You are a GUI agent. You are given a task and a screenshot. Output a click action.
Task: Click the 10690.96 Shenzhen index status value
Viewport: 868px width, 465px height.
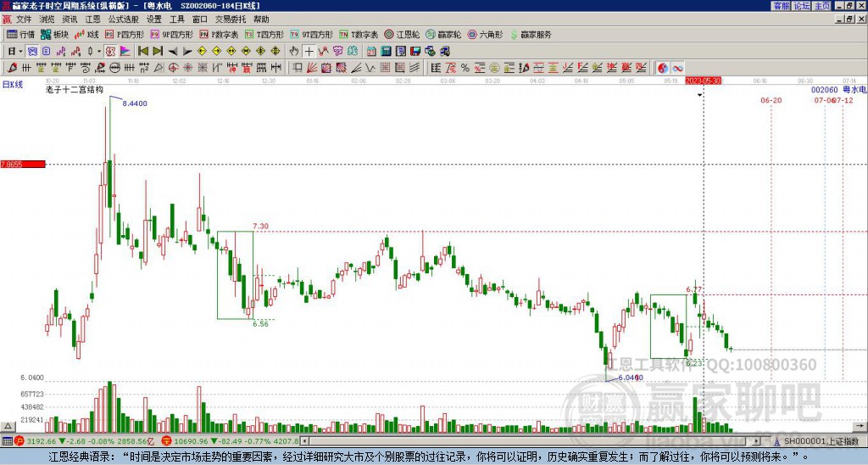click(192, 441)
